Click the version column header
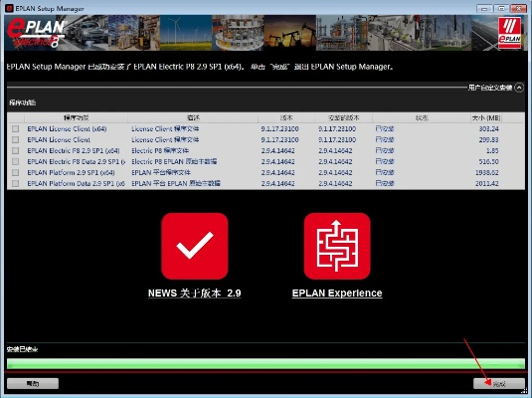The height and width of the screenshot is (398, 532). pyautogui.click(x=286, y=117)
